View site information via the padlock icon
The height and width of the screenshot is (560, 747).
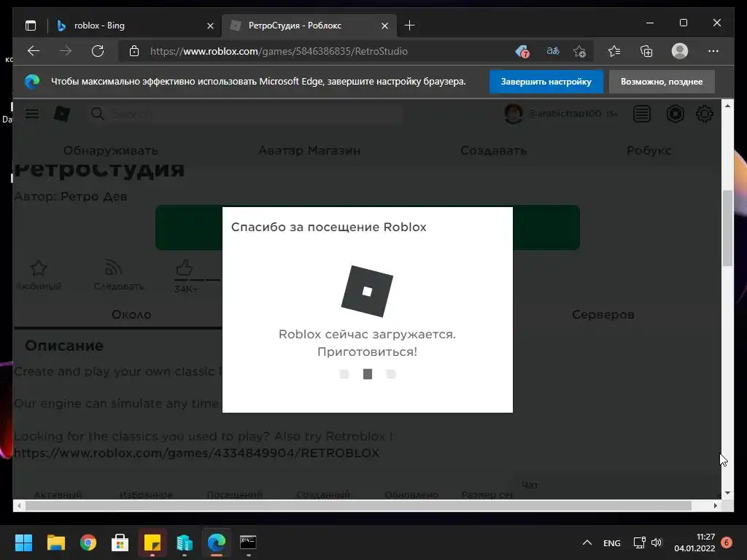(134, 51)
